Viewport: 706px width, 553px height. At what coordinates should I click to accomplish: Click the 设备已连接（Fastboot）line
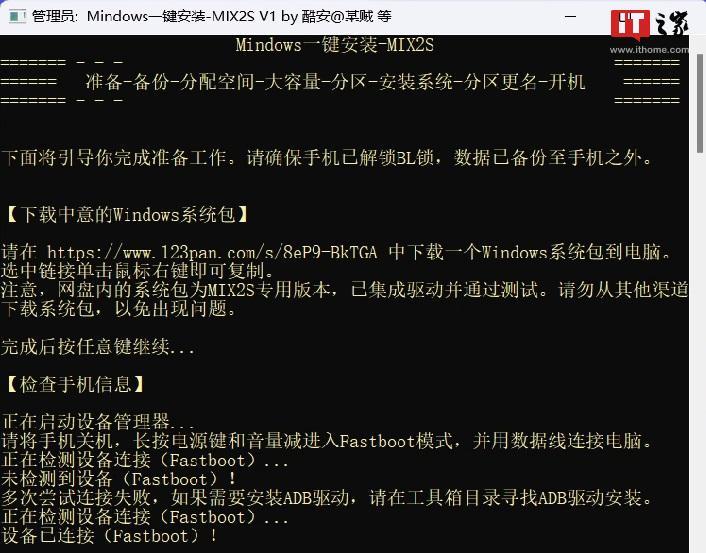click(x=109, y=536)
